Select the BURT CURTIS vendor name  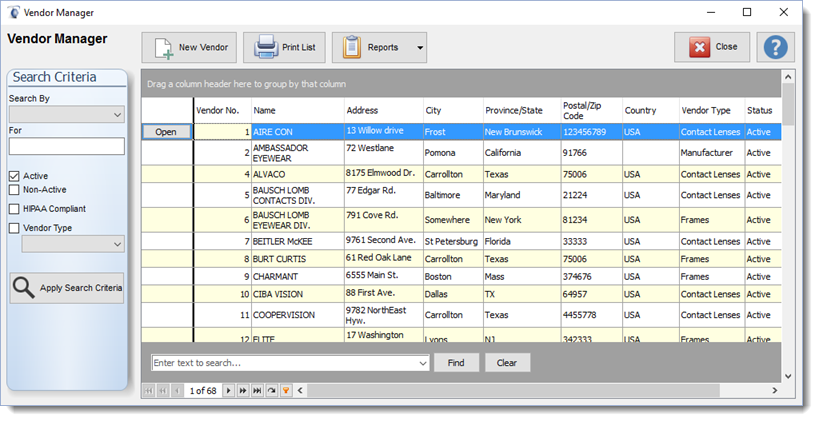point(298,259)
